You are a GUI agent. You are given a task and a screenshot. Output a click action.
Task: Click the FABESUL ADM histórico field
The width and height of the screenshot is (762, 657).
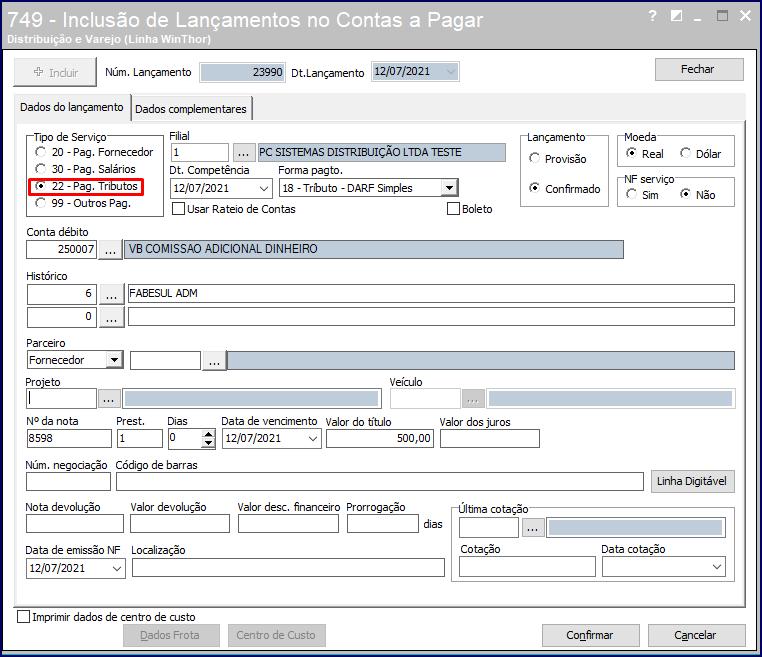click(x=431, y=294)
